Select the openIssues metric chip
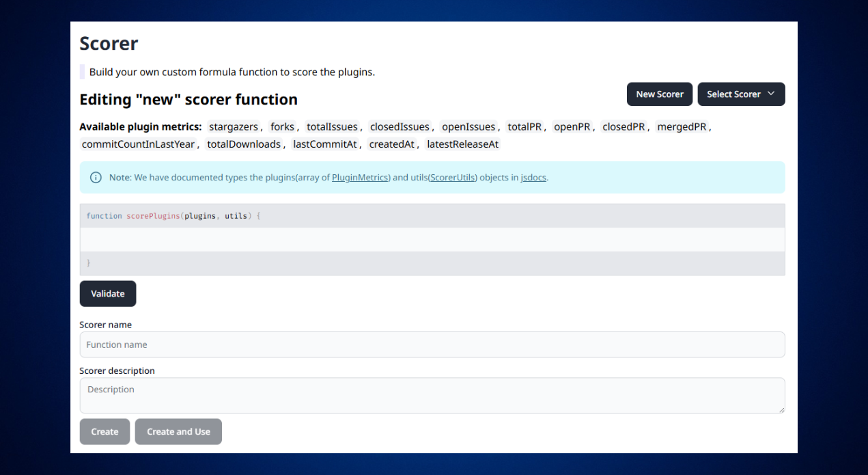 click(x=468, y=126)
